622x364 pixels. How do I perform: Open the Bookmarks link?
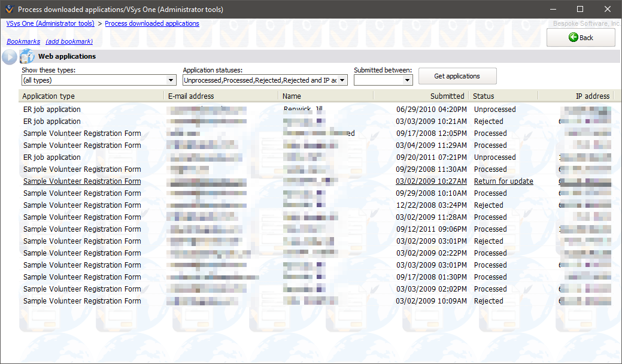pos(23,41)
